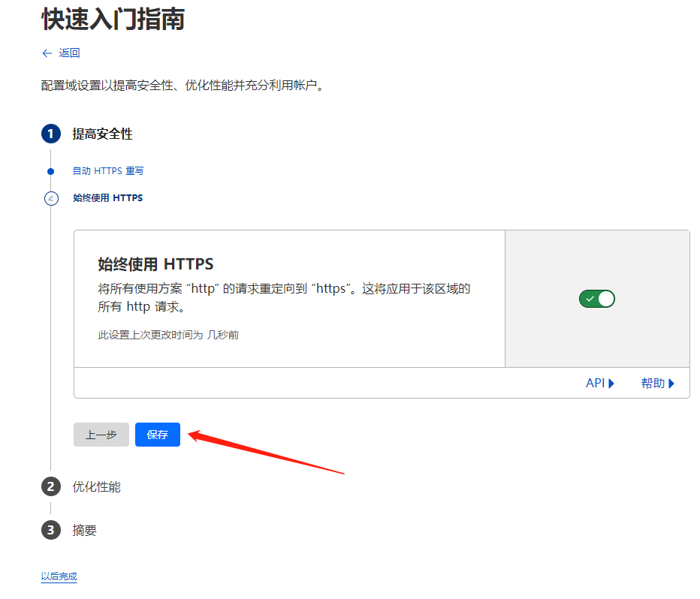Click the blue dot beside 自动 HTTPS 重写
Screen dimensions: 700x599
pos(51,171)
